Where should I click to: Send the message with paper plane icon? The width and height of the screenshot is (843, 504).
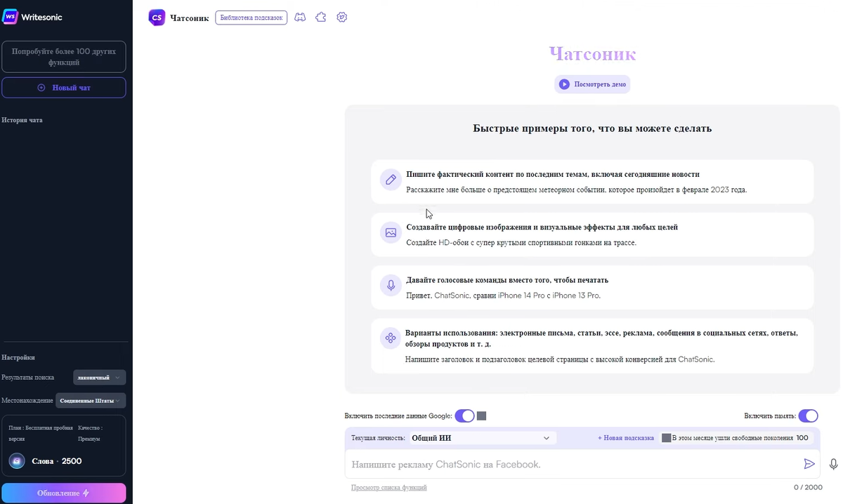(x=809, y=464)
